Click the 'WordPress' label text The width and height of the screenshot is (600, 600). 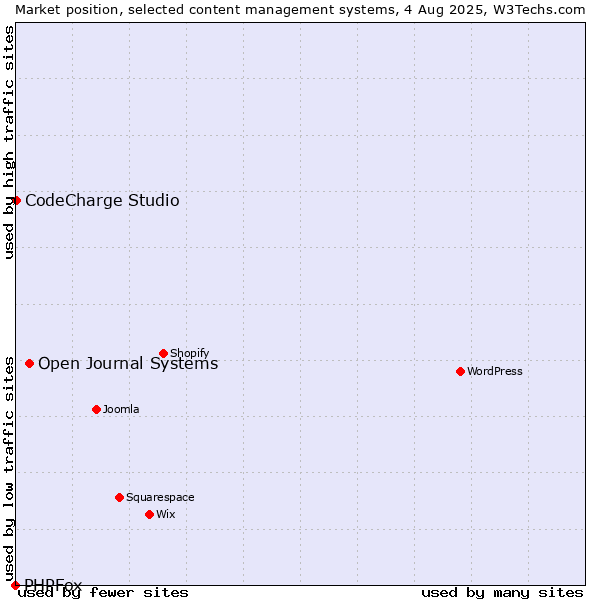[495, 371]
